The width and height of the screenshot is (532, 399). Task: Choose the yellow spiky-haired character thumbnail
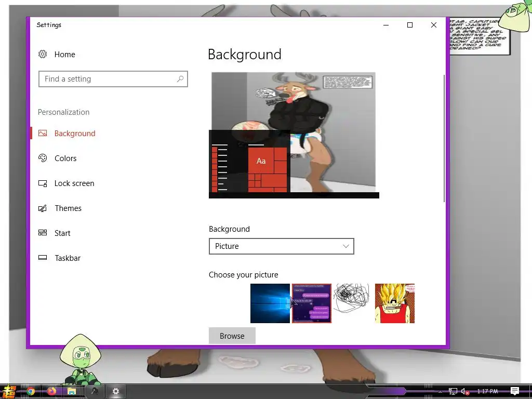[x=395, y=303]
